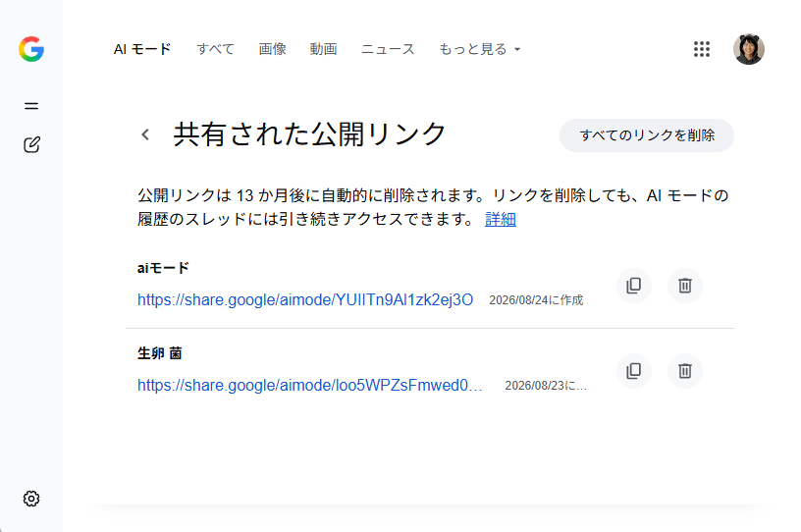The width and height of the screenshot is (801, 532).
Task: Click すべてのリンクを削除 button
Action: (647, 135)
